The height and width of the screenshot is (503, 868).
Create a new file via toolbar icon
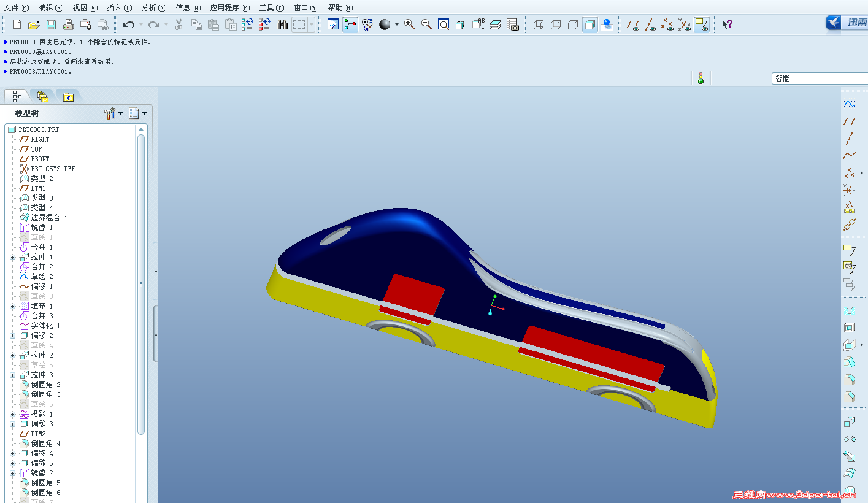coord(17,25)
